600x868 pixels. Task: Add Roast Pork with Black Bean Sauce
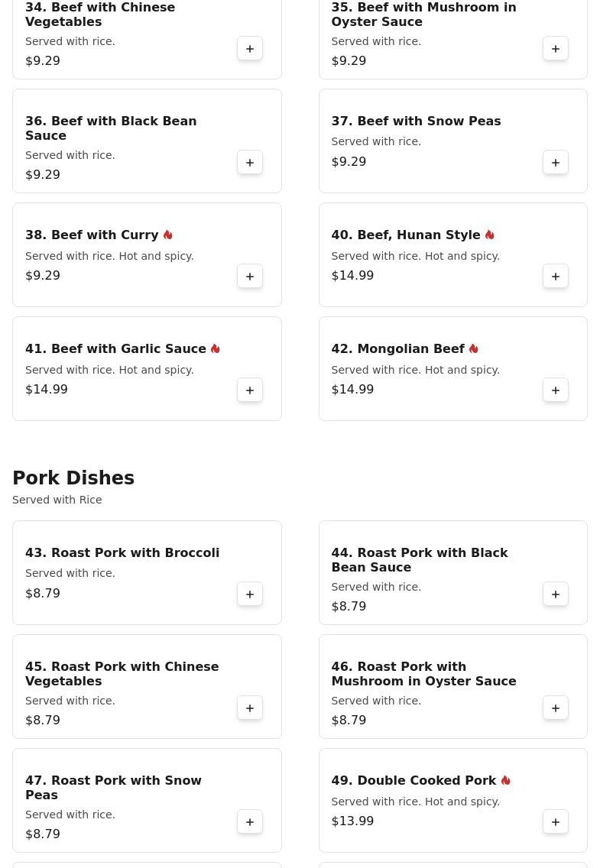pos(556,594)
